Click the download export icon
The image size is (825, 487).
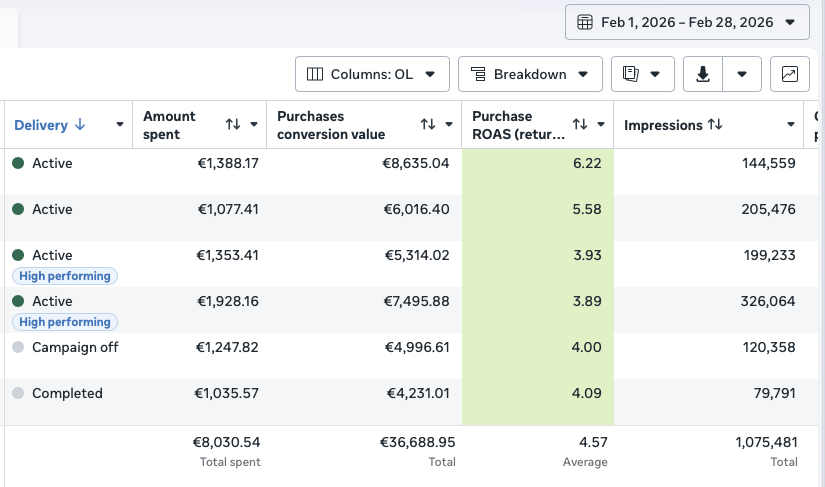point(703,74)
